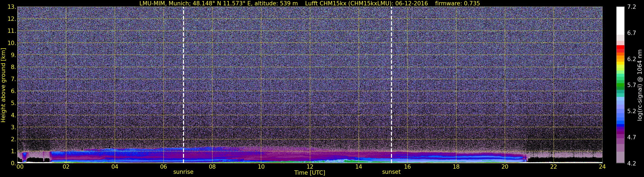
Task: Click the 'Time [UTC]' axis label
Action: (x=310, y=173)
